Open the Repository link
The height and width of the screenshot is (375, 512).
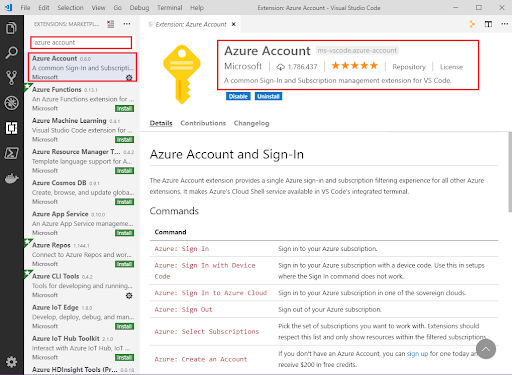point(409,67)
